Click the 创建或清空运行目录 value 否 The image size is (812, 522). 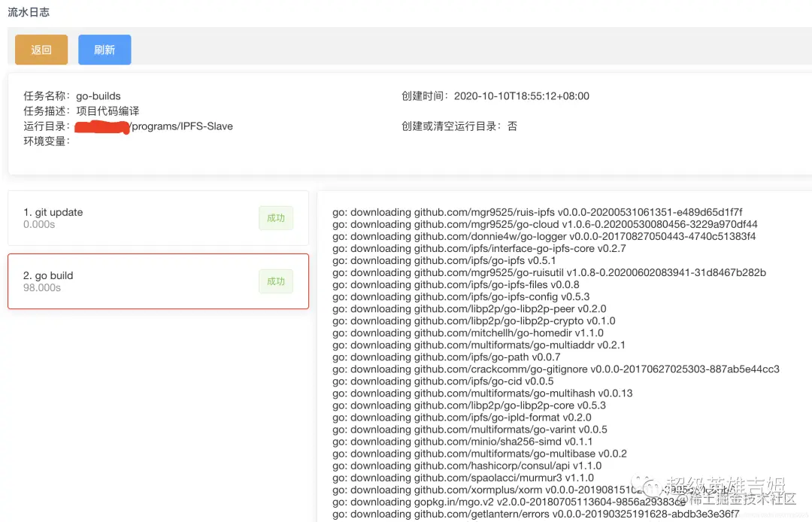pos(512,126)
